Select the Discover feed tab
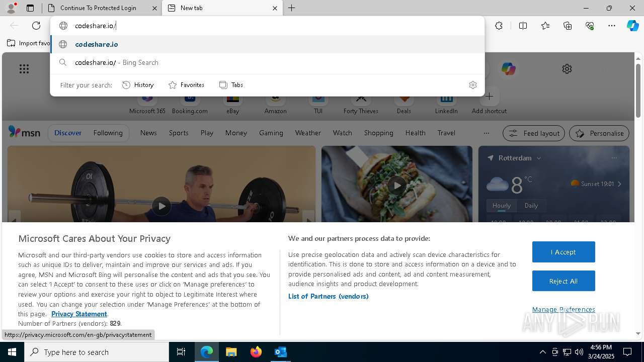The height and width of the screenshot is (362, 644). tap(68, 133)
